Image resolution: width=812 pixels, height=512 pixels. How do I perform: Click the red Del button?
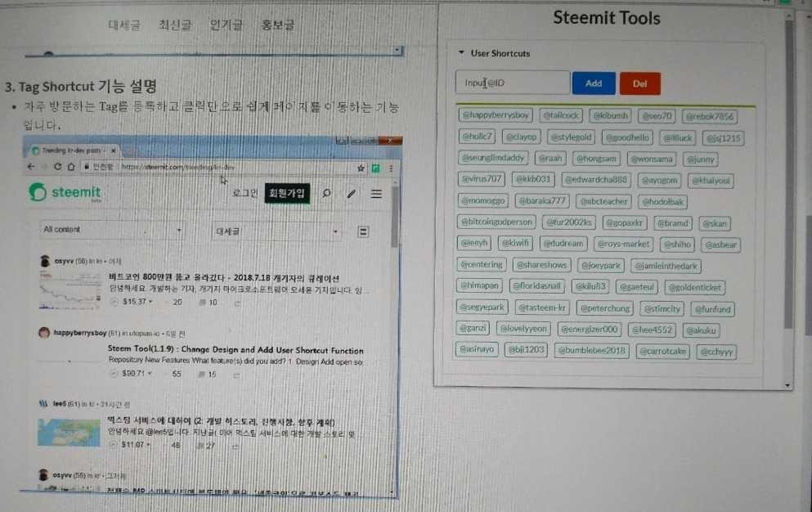coord(640,83)
